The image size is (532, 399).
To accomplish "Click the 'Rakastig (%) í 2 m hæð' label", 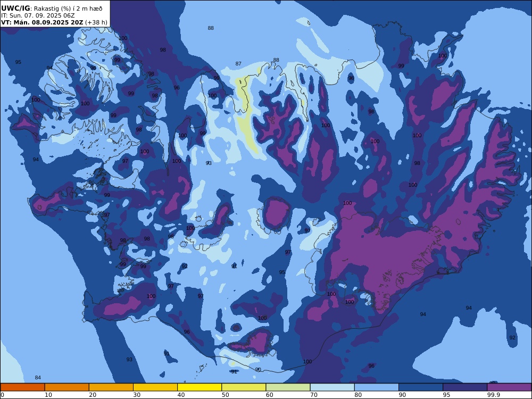I will tap(68, 9).
